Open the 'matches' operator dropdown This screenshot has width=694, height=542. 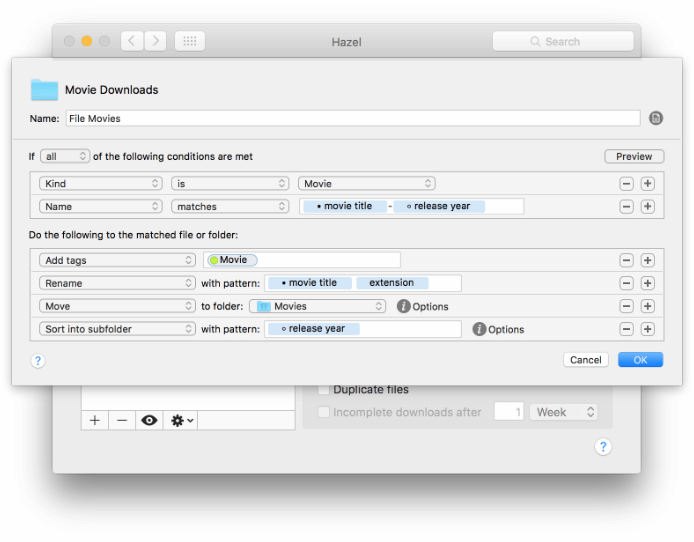230,207
